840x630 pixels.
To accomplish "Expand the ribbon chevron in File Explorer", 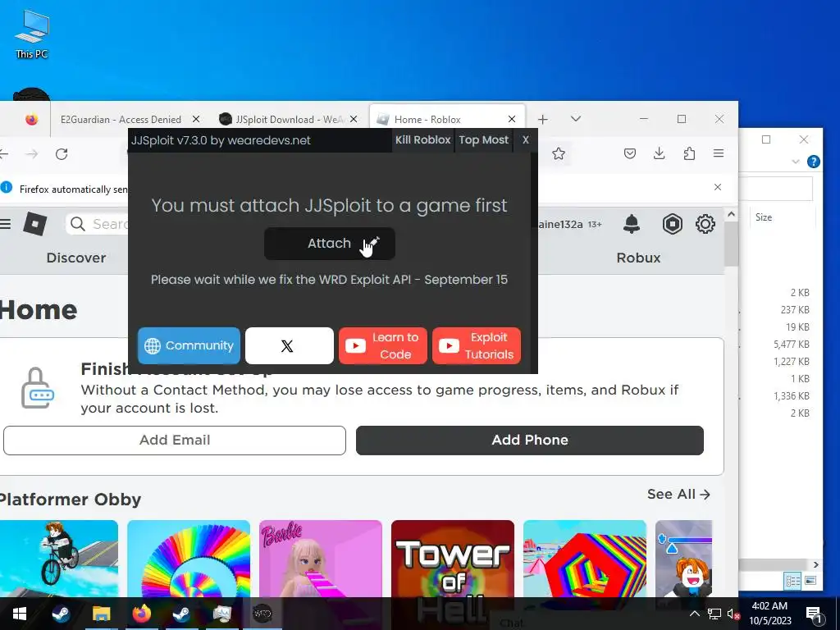I will click(796, 162).
